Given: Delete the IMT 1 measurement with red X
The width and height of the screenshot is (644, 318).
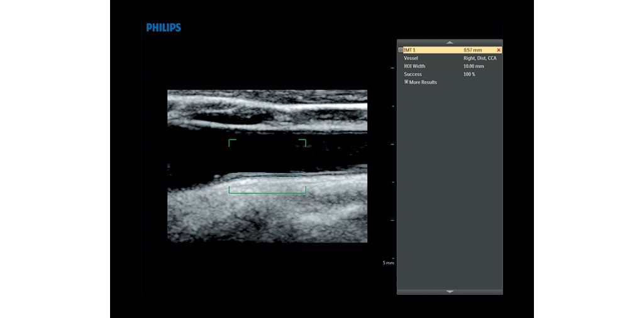Looking at the screenshot, I should tap(499, 50).
